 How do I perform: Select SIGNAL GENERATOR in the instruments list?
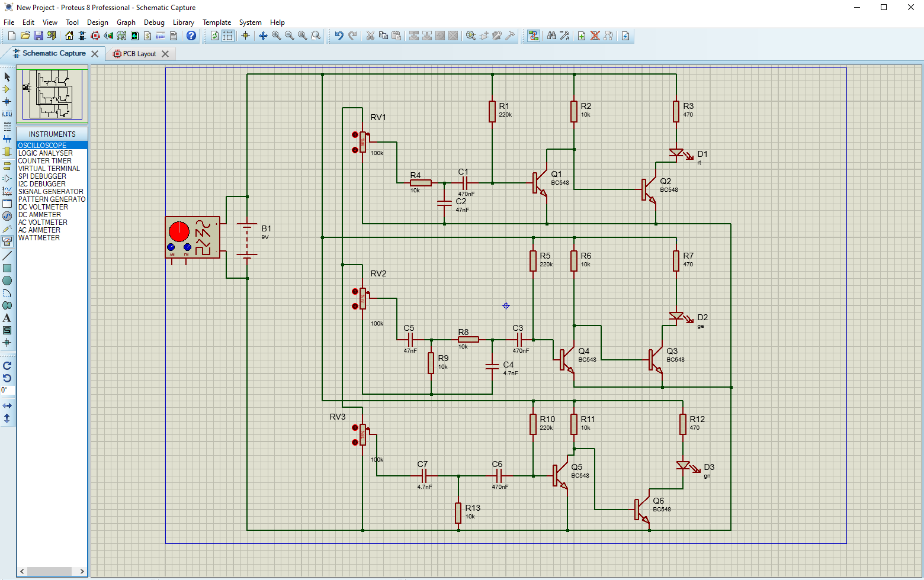(x=52, y=191)
